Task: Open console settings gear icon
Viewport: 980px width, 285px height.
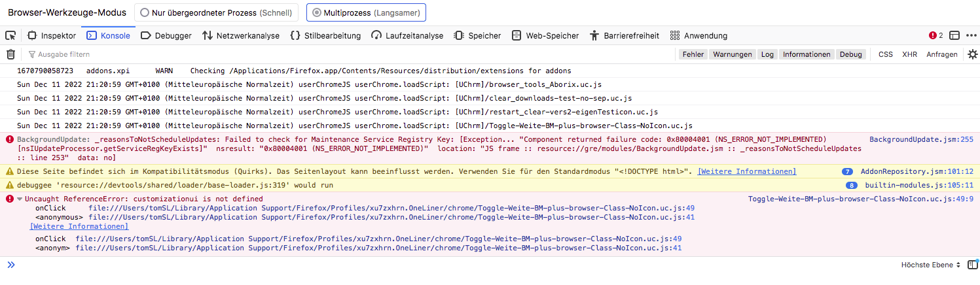Action: 972,54
